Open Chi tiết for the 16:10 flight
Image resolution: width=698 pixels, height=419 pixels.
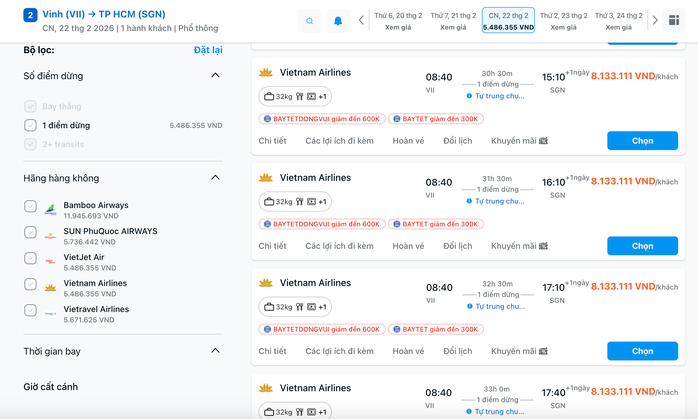(272, 246)
